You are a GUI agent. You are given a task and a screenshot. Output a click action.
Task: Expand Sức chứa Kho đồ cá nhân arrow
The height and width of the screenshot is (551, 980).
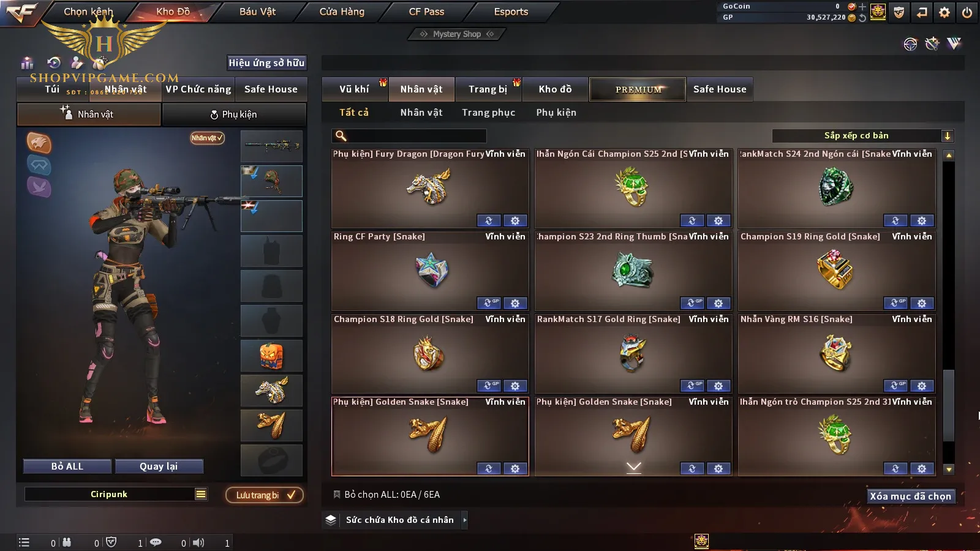(x=465, y=520)
